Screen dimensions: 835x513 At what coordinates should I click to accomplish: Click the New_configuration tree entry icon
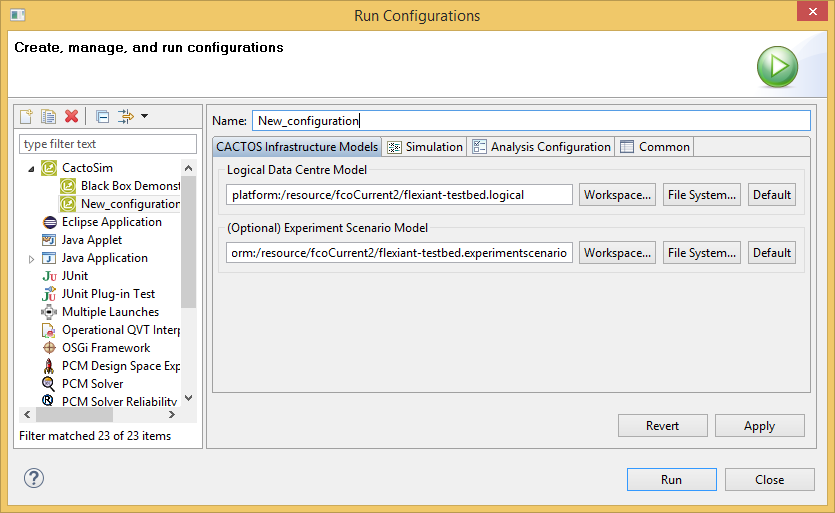(x=68, y=204)
